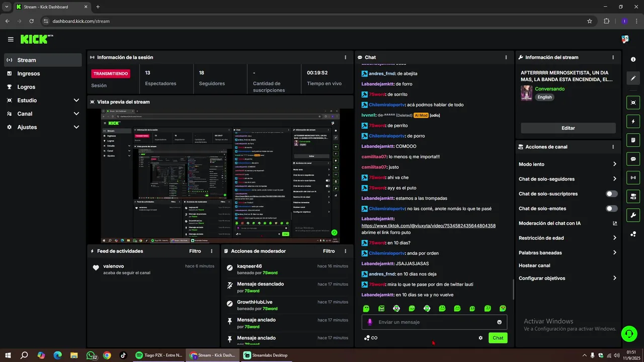The image size is (644, 362).
Task: Open Restricción de edad options arrow
Action: 615,238
